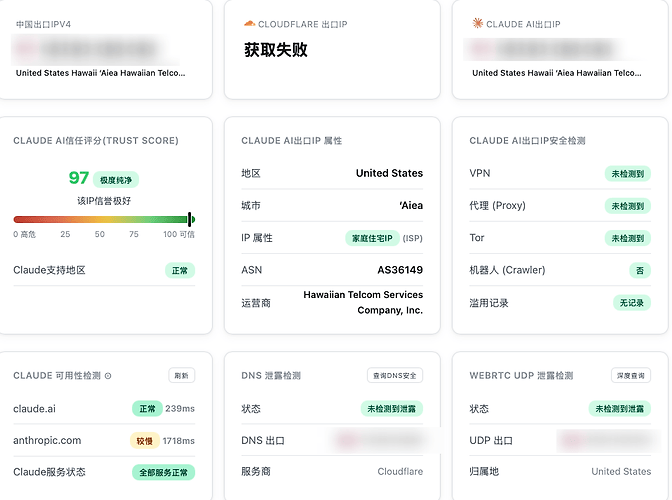Screen dimensions: 672x500
Task: Click the 归属地 value United States
Action: 621,471
